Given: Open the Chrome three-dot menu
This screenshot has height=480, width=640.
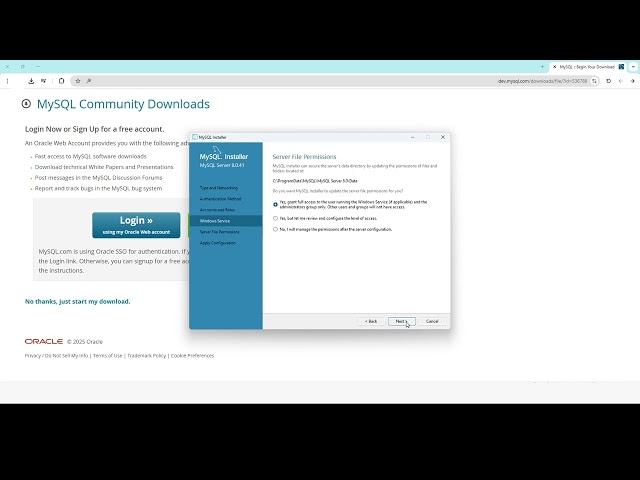Looking at the screenshot, I should coord(7,81).
